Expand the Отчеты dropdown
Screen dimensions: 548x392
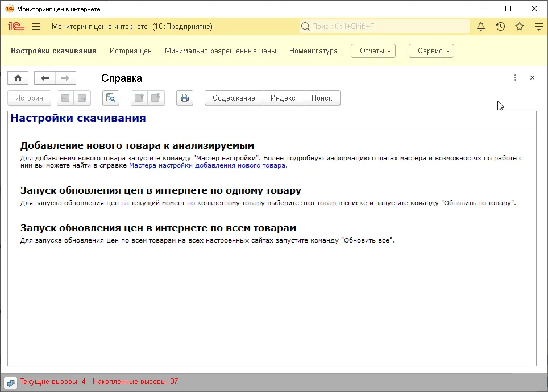tap(373, 51)
